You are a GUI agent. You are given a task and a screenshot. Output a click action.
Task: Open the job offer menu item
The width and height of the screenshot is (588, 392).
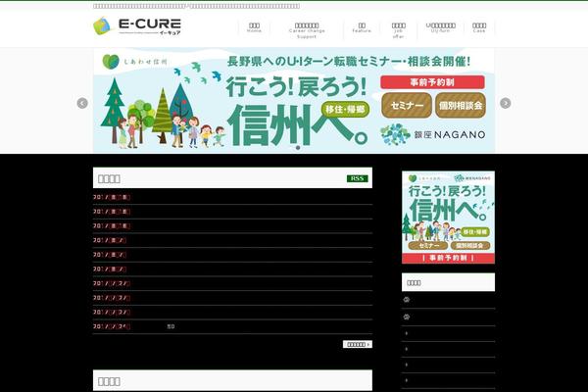point(398,30)
